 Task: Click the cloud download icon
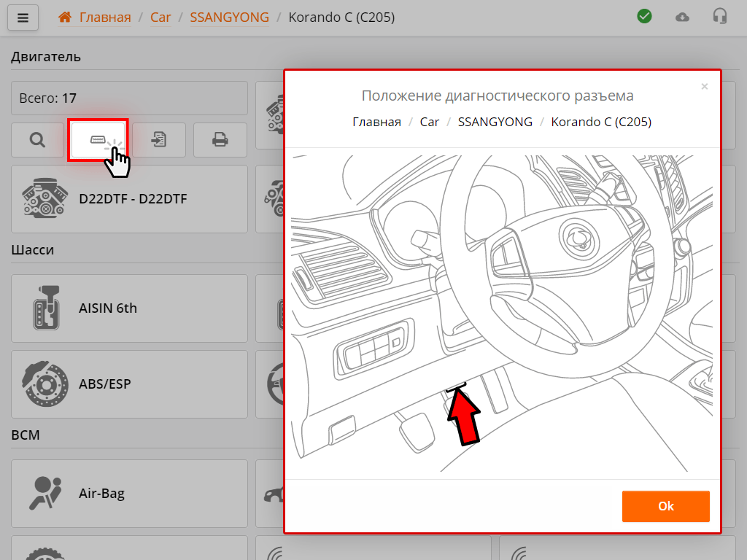pyautogui.click(x=682, y=17)
